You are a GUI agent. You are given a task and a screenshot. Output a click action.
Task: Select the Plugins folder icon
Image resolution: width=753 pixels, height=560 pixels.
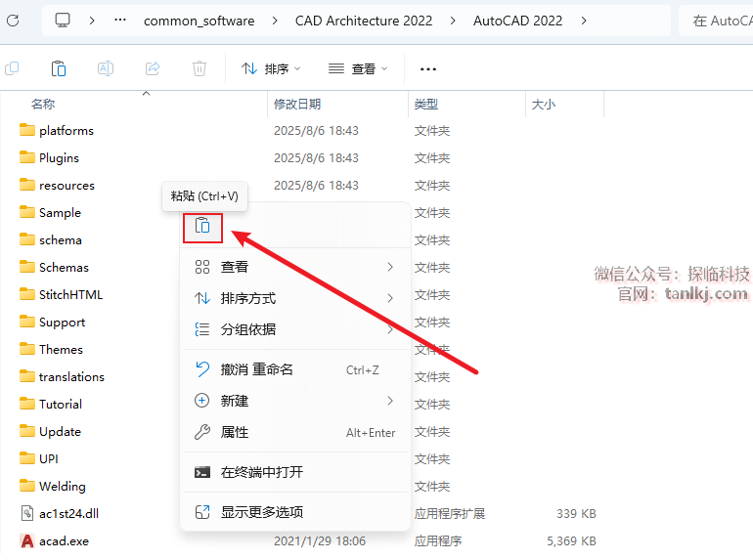[27, 157]
